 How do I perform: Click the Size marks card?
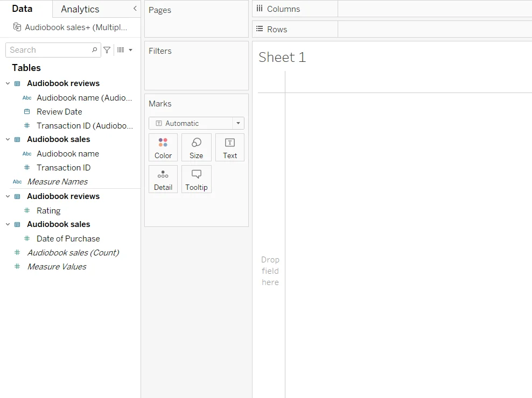pyautogui.click(x=197, y=147)
